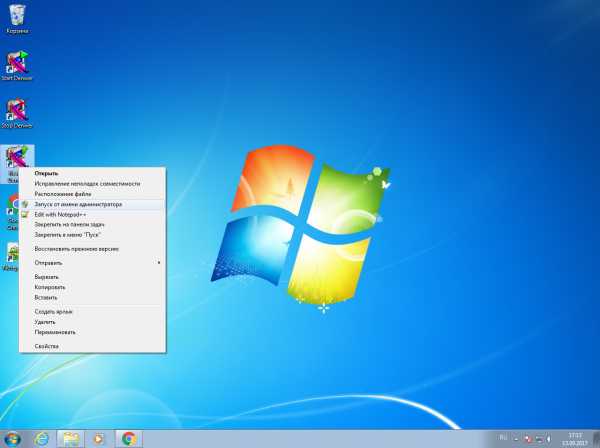Open Windows Explorer folder on the taskbar
The height and width of the screenshot is (448, 600).
(71, 439)
